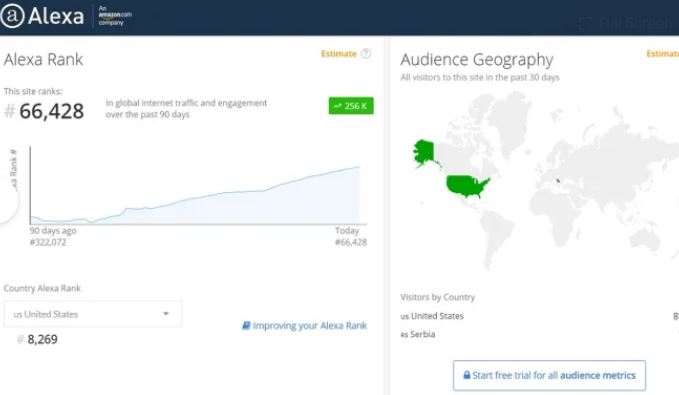Click the Serbia marker on the map
The height and width of the screenshot is (395, 679).
558,180
